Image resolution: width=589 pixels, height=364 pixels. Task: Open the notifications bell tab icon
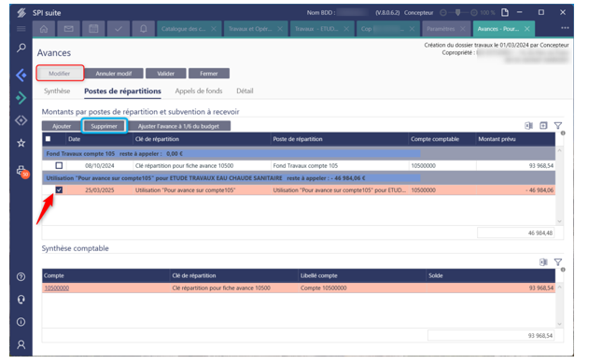tap(143, 29)
